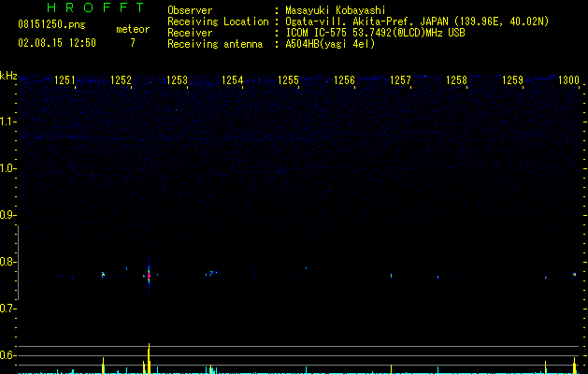Click the 1252 time marker
The image size is (588, 374).
(122, 80)
